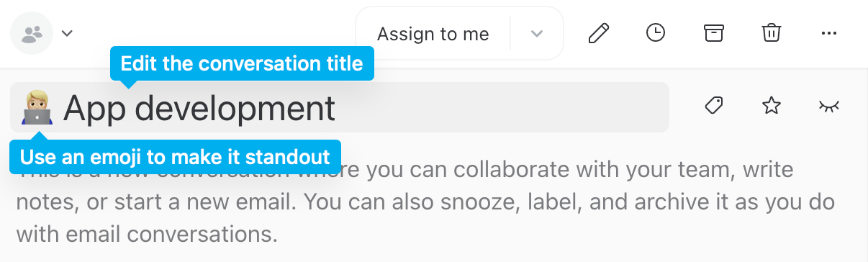Click 'Use an emoji to make it standout' tooltip

(x=175, y=157)
